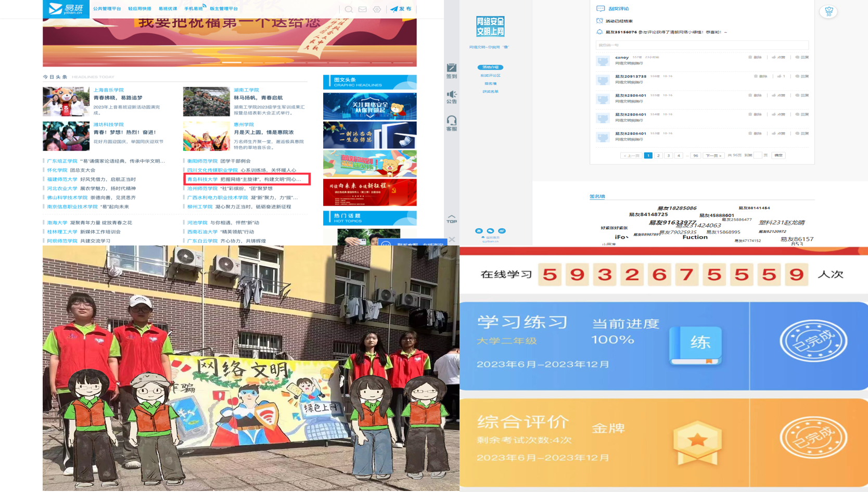
Task: Click the search magnifier icon in header
Action: [x=349, y=9]
